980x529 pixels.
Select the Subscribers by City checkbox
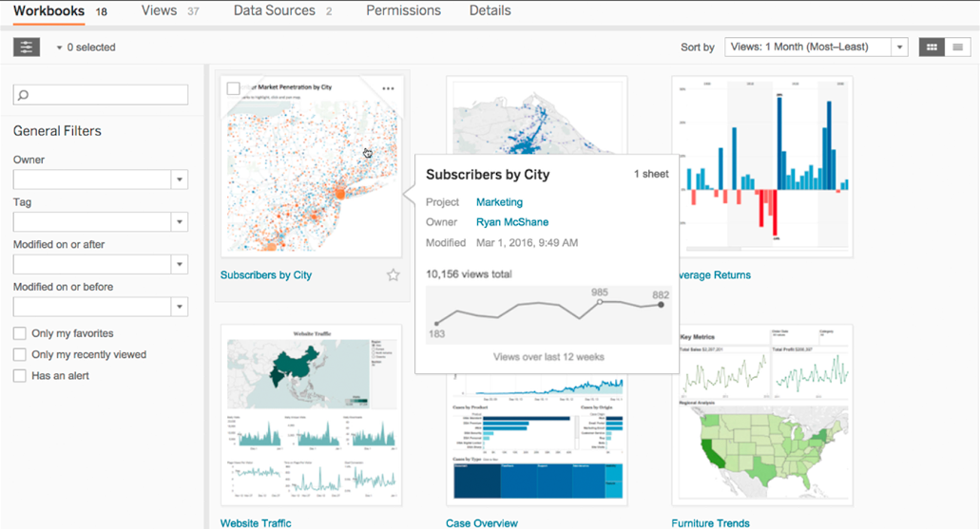tap(233, 88)
